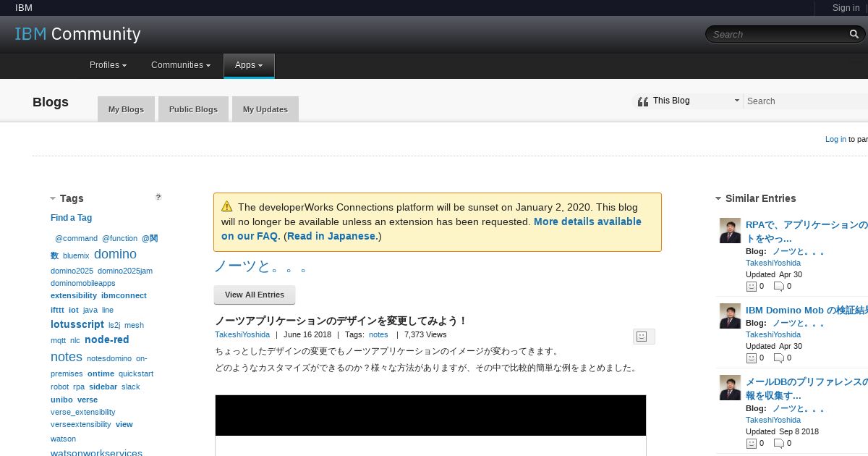The height and width of the screenshot is (456, 868).
Task: Select the large notes tag in cloud
Action: [x=67, y=357]
